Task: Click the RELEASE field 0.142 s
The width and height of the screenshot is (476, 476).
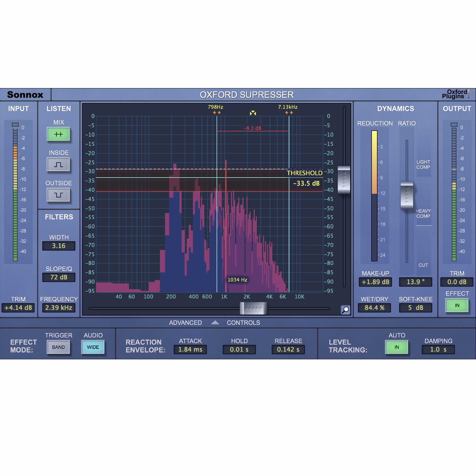Action: coord(288,350)
